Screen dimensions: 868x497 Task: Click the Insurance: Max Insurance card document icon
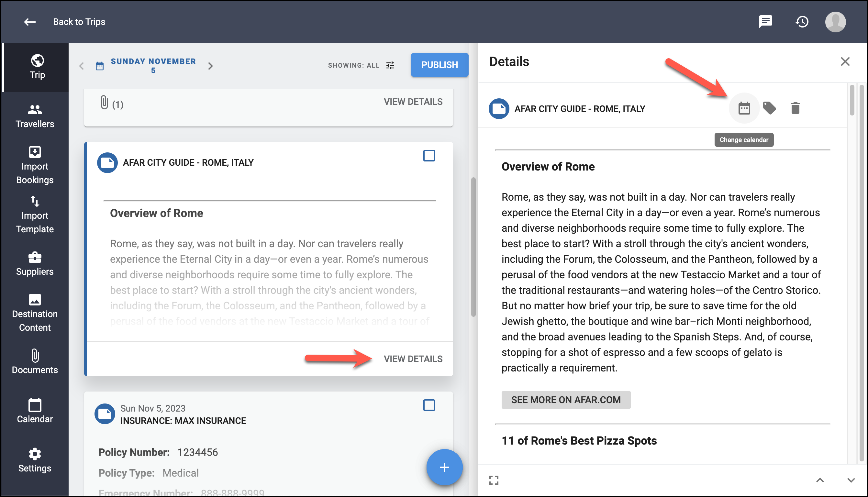(105, 414)
